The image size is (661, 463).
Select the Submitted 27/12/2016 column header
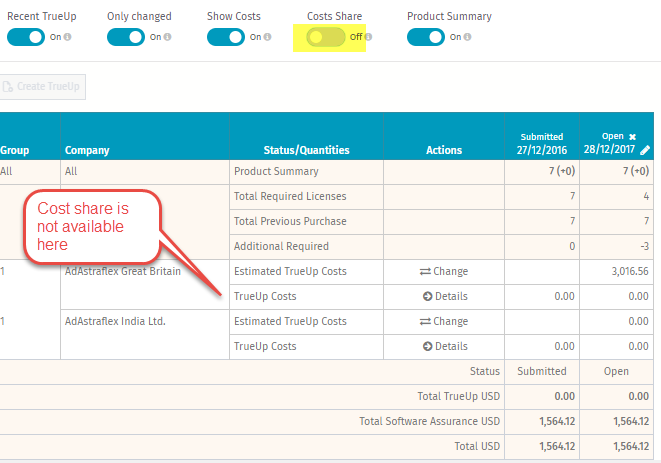[x=542, y=144]
